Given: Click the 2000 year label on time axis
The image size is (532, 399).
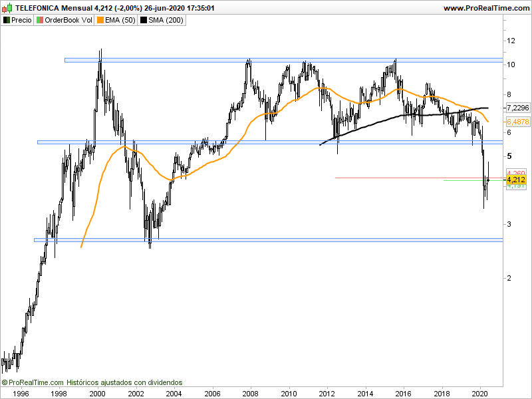Looking at the screenshot, I should click(x=98, y=394).
